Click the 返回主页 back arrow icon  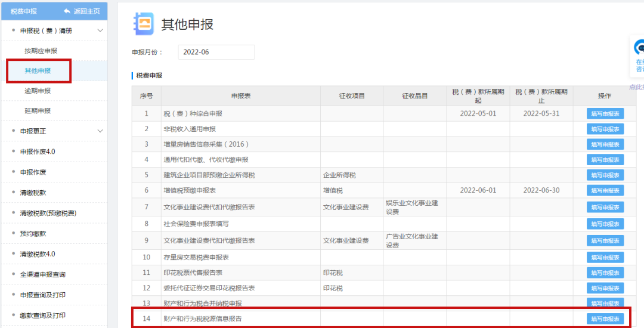pyautogui.click(x=67, y=11)
